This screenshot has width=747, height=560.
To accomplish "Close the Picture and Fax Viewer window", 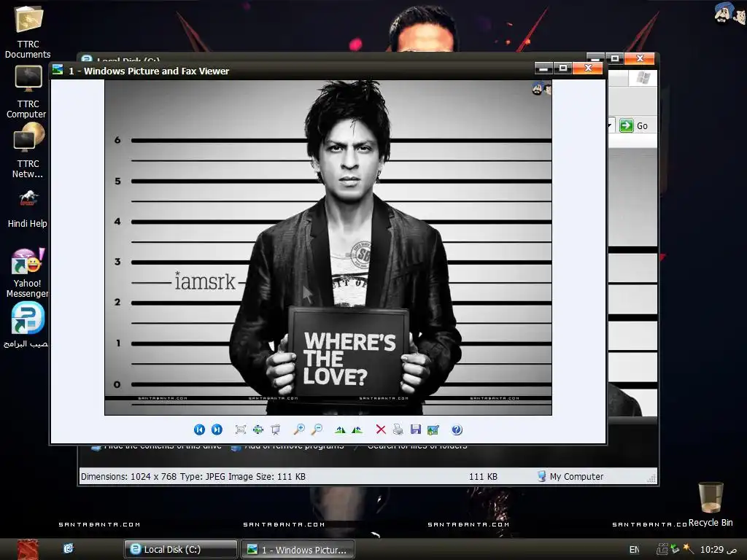I will click(x=589, y=69).
